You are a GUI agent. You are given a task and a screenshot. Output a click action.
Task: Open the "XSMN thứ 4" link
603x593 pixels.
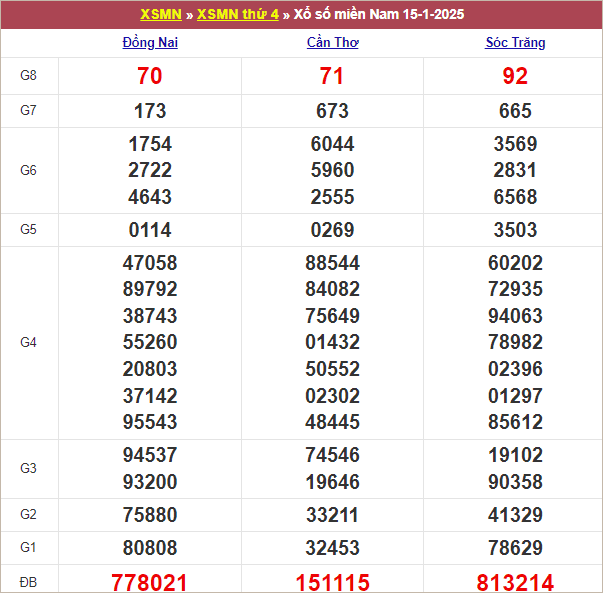tap(238, 15)
